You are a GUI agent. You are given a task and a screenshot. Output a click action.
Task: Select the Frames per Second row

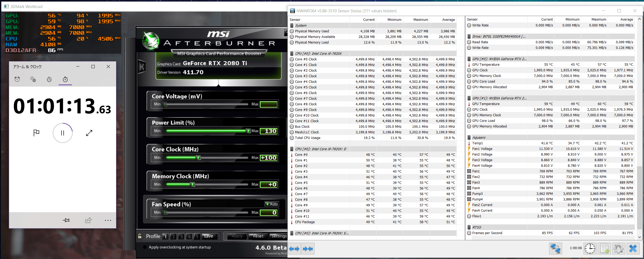[x=550, y=233]
